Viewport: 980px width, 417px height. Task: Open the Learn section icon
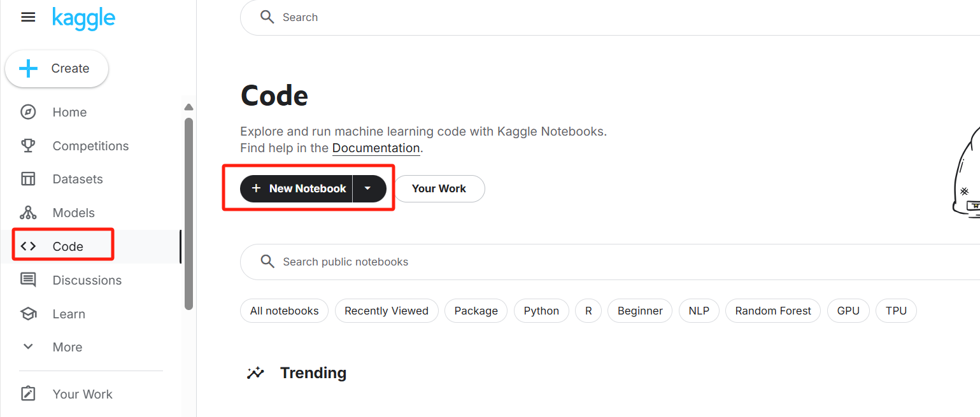tap(28, 313)
